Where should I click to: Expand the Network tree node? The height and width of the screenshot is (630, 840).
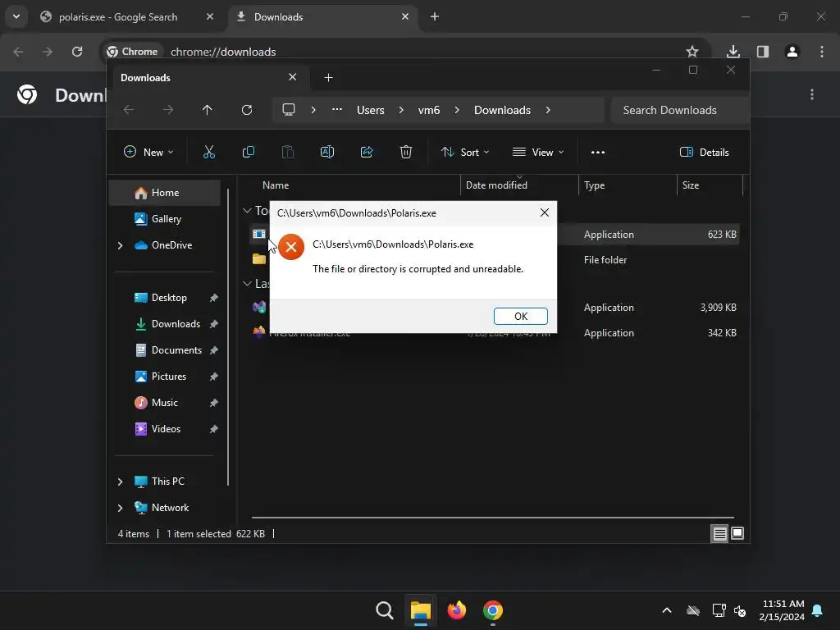pyautogui.click(x=120, y=508)
